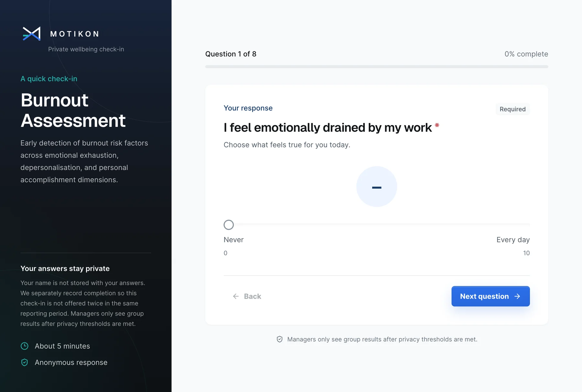
Task: Click the shield icon next to Managers footer note
Action: click(x=280, y=339)
